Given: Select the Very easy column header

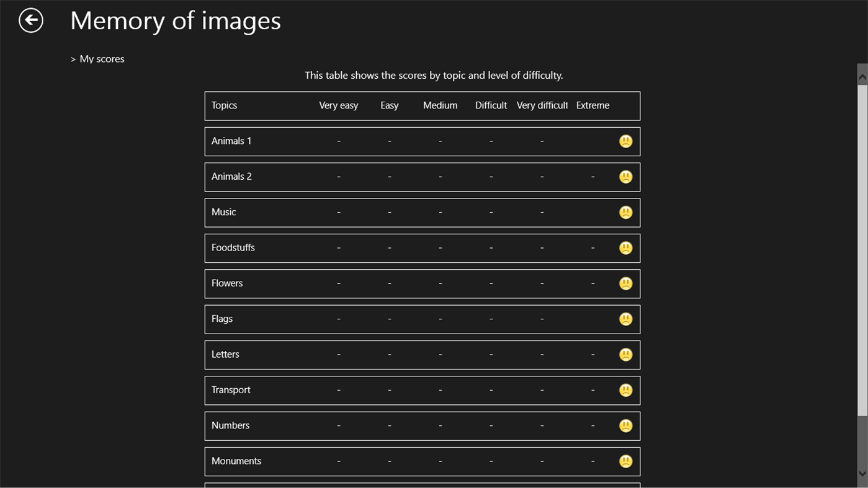Looking at the screenshot, I should tap(338, 105).
